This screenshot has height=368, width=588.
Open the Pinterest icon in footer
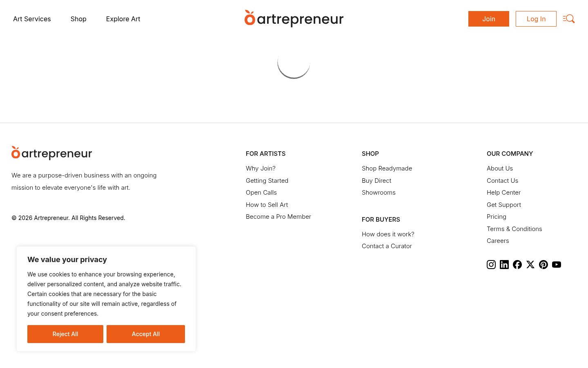[x=543, y=265]
